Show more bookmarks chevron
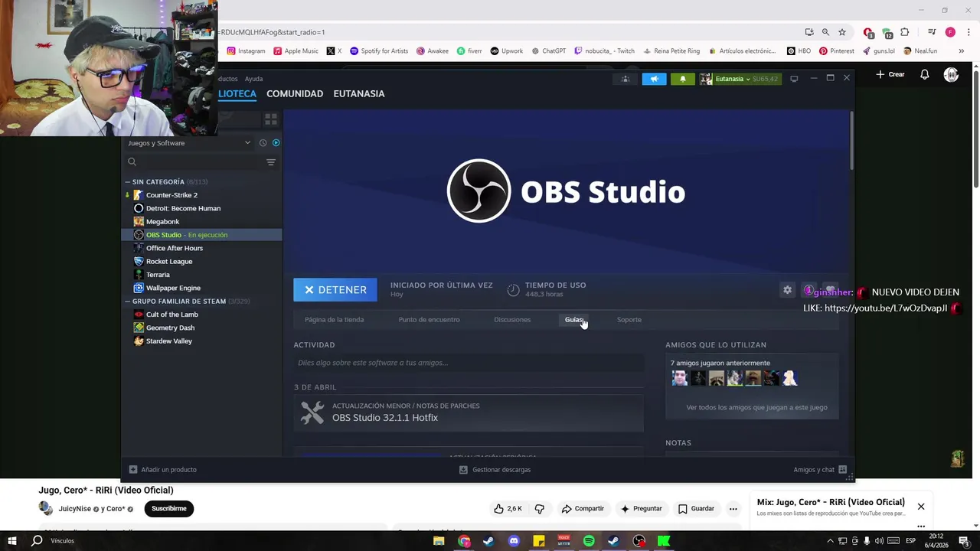Image resolution: width=980 pixels, height=551 pixels. coord(961,51)
